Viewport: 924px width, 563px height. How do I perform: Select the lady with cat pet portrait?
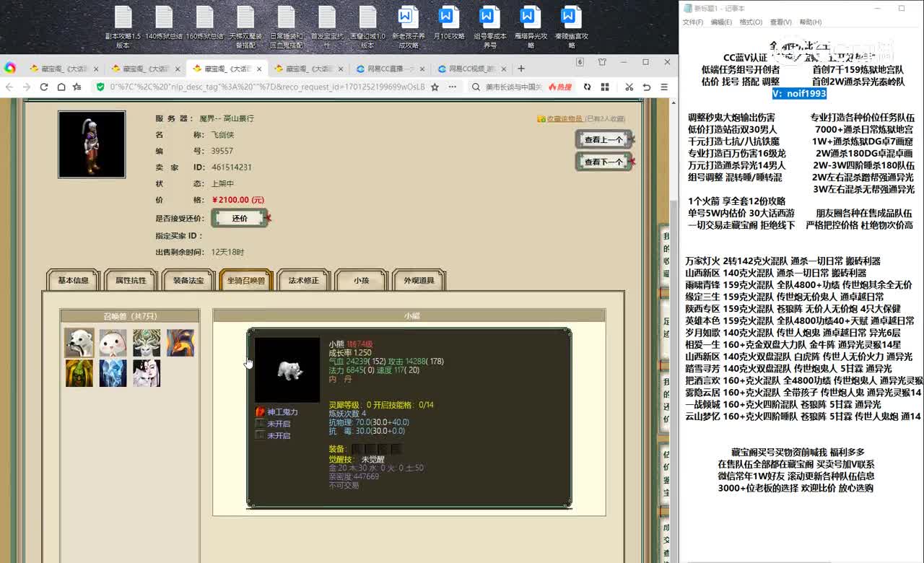tap(147, 372)
